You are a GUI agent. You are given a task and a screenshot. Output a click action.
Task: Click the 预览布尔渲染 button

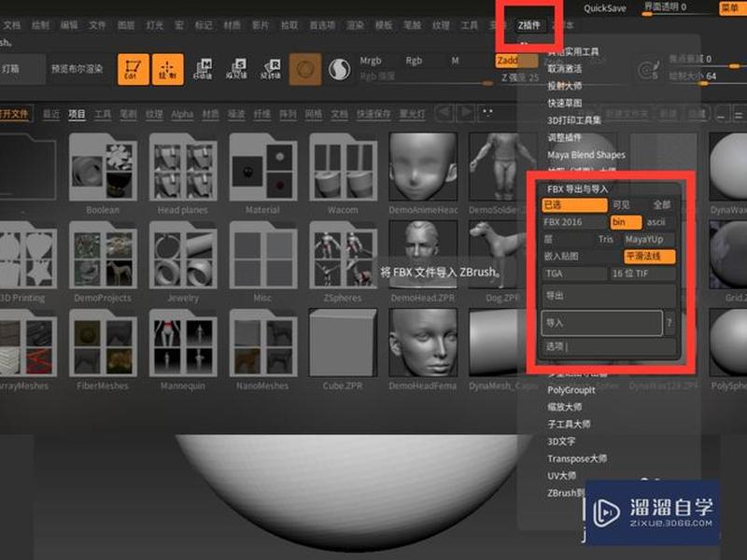click(x=78, y=69)
